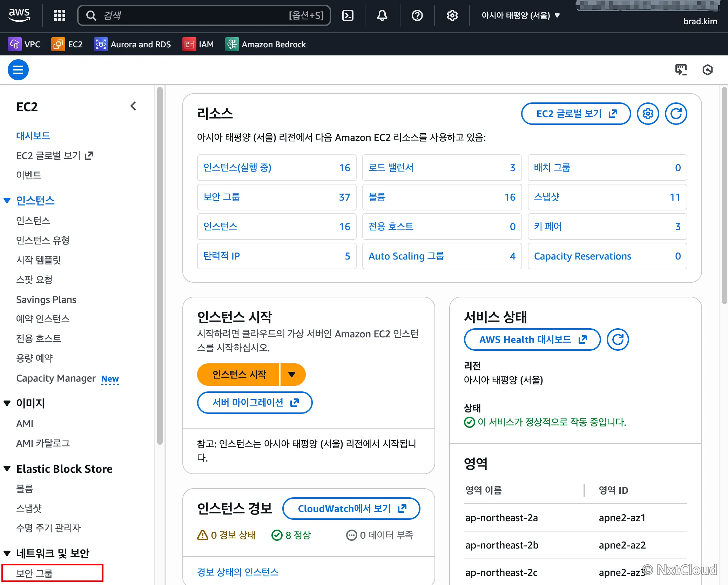This screenshot has height=585, width=728.
Task: Click the CloudWatch에서 보기 button
Action: 351,509
